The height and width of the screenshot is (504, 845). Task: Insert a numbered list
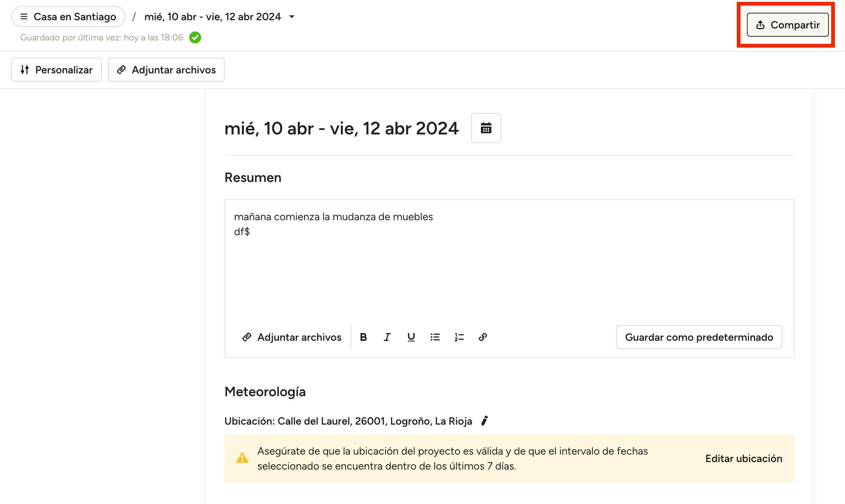point(459,337)
